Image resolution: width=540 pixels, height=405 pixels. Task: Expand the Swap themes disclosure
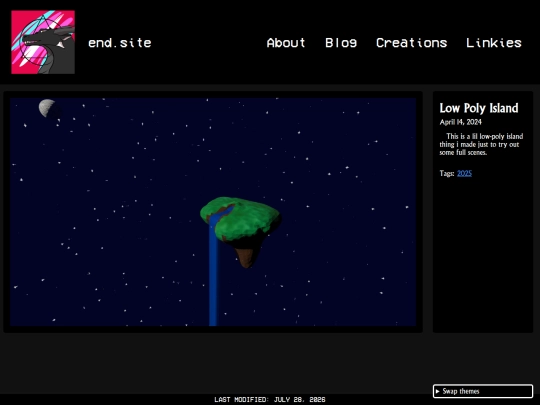pyautogui.click(x=483, y=391)
